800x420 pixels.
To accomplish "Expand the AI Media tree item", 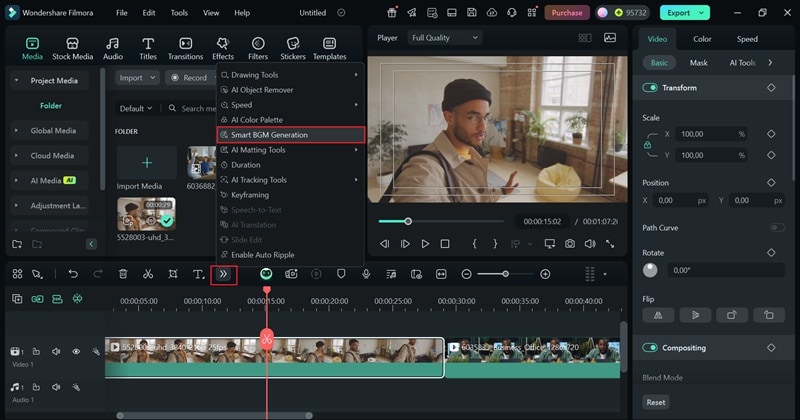I will click(x=16, y=181).
